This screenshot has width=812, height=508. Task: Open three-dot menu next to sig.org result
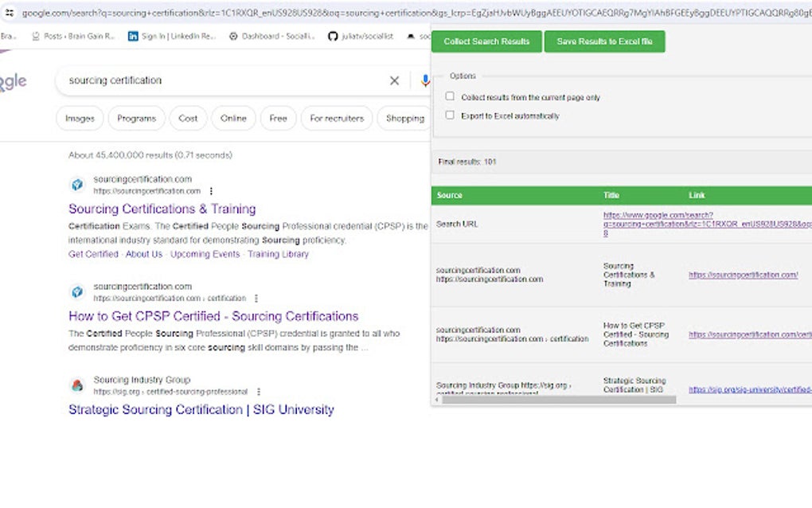(259, 392)
